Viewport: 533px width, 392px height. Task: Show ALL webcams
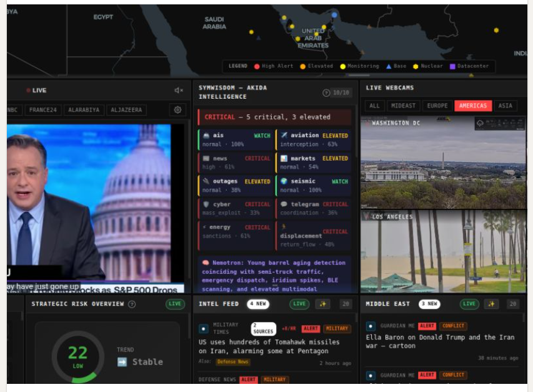pyautogui.click(x=374, y=106)
